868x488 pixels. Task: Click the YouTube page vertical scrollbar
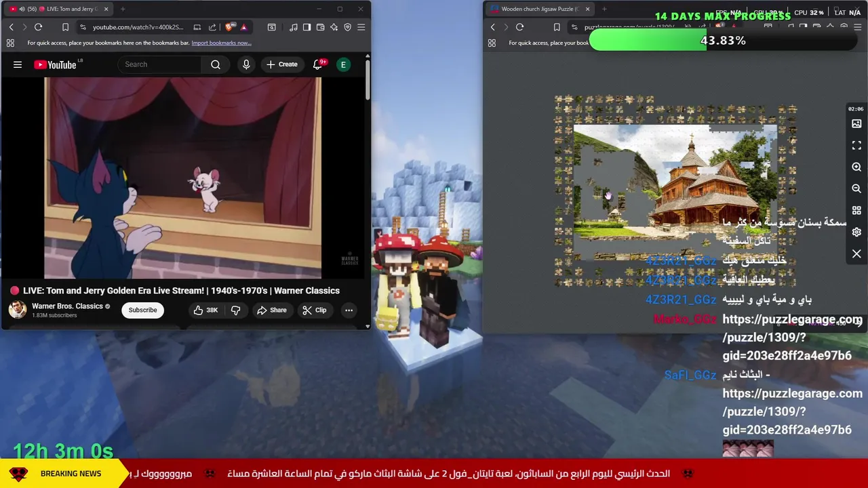click(x=368, y=81)
